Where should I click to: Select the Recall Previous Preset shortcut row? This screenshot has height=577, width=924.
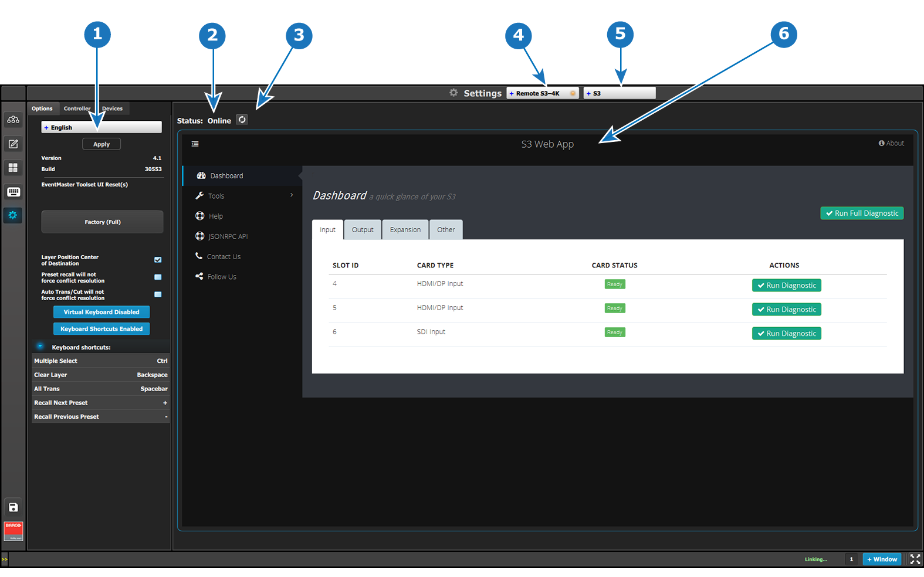coord(101,417)
